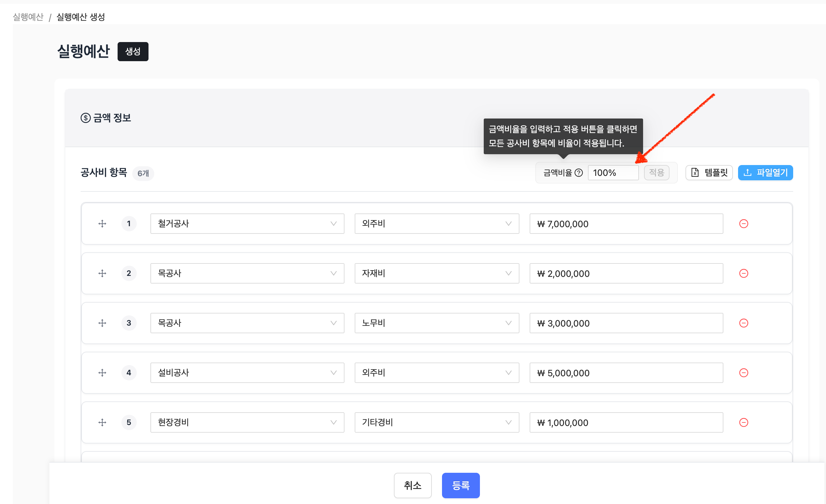This screenshot has height=504, width=826.
Task: Click the 취소 button
Action: 412,485
